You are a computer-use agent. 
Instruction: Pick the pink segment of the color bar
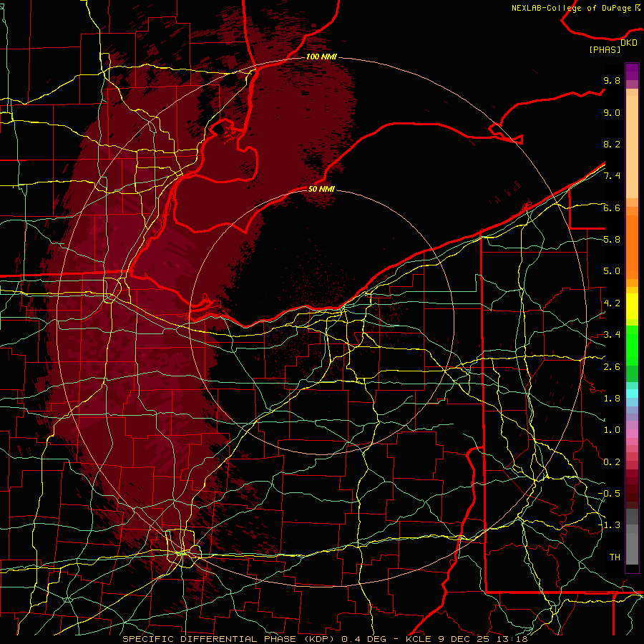pyautogui.click(x=632, y=434)
